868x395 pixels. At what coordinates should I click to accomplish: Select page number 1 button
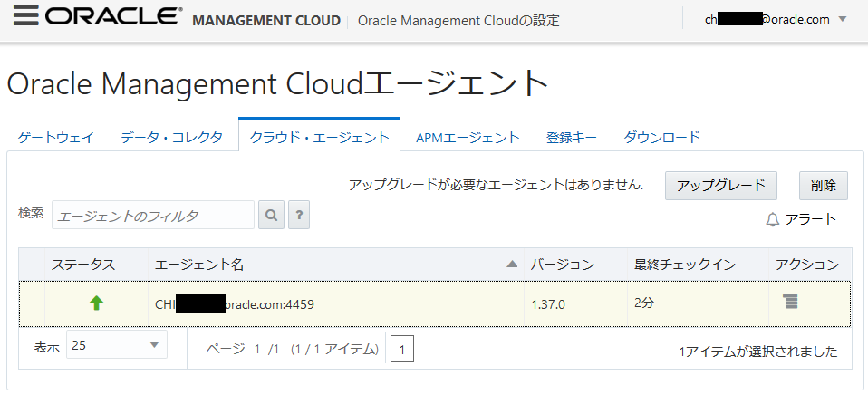[x=402, y=349]
